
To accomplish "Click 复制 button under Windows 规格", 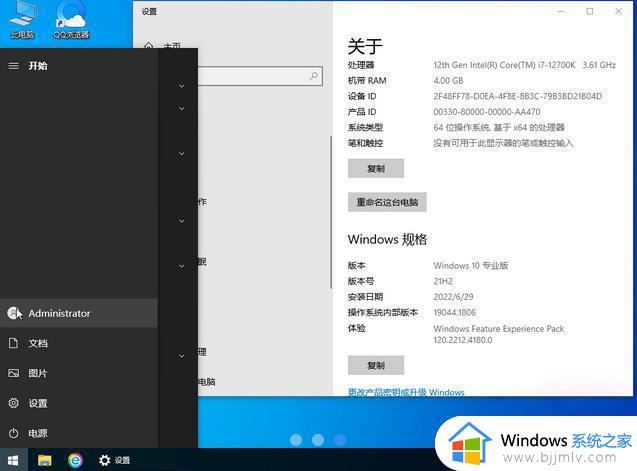I will [x=375, y=365].
